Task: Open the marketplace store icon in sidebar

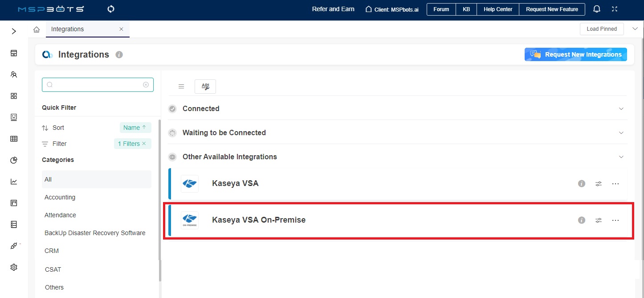Action: tap(14, 53)
